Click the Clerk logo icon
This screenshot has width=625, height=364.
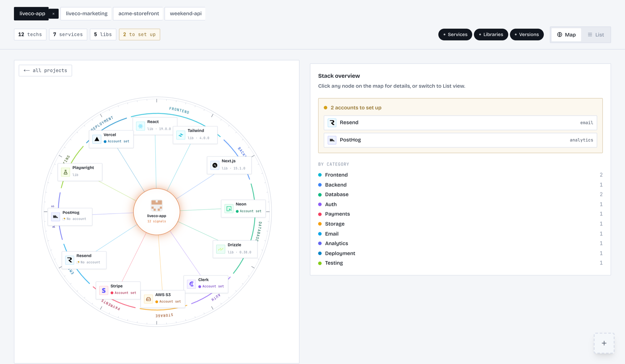(192, 284)
